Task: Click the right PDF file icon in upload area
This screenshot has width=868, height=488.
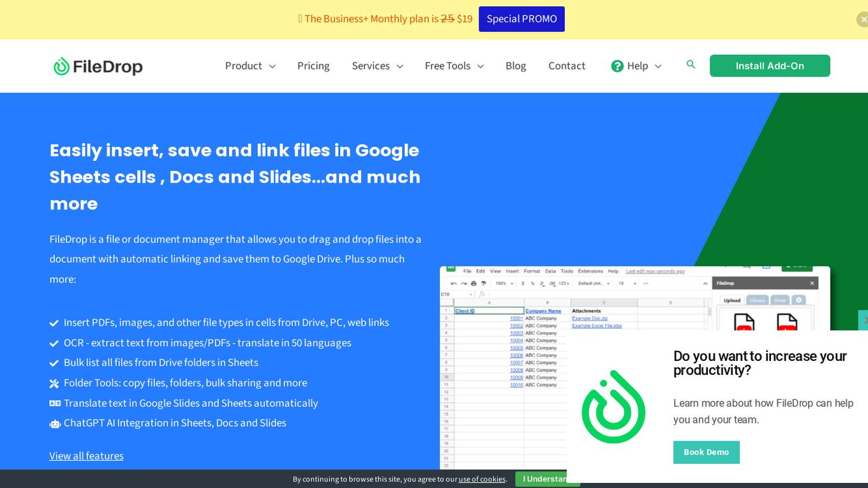Action: tap(787, 322)
